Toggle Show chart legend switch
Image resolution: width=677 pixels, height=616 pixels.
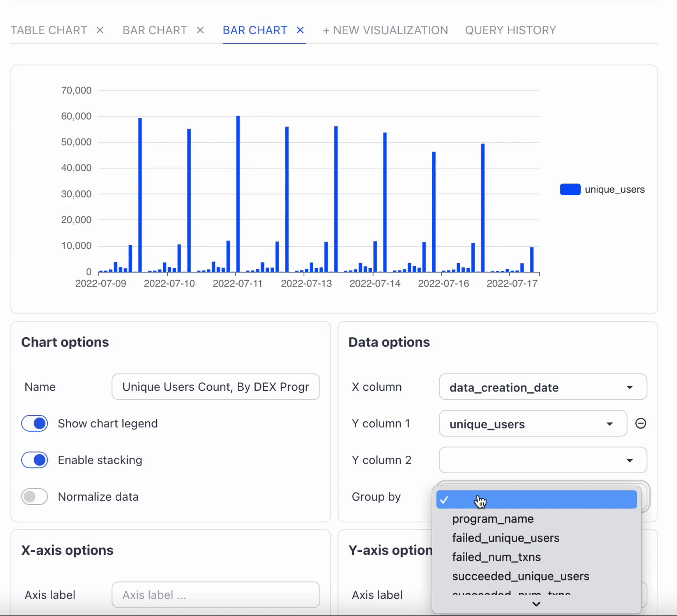(x=35, y=423)
